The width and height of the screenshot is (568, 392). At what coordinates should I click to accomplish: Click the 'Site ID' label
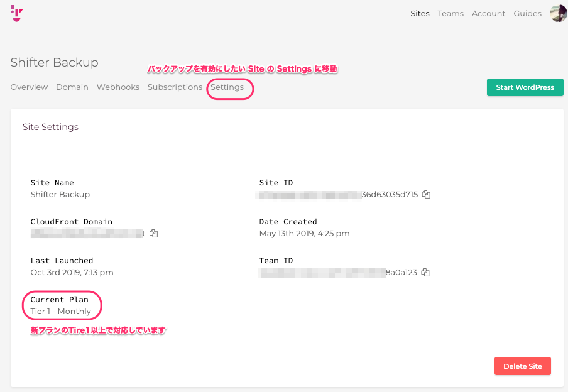tap(276, 183)
